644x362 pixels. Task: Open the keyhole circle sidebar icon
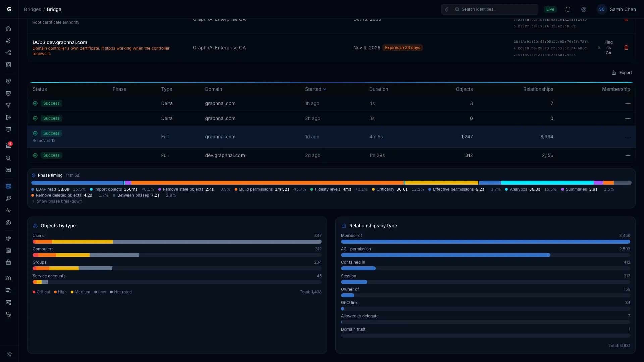pos(8,223)
